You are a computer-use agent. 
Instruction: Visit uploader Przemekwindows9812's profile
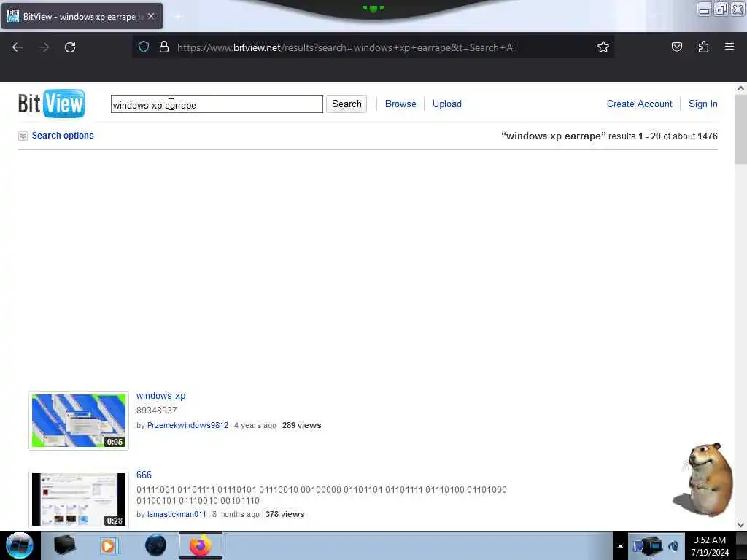187,425
